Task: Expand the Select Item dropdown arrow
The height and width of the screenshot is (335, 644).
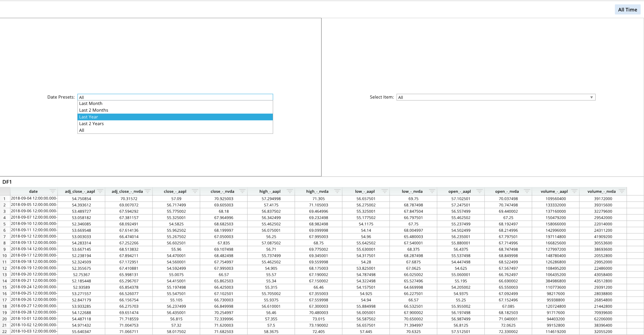Action: pos(592,98)
